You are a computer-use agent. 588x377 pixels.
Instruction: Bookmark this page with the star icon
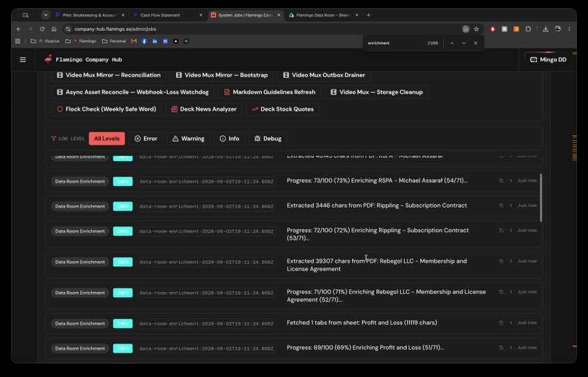pos(477,29)
